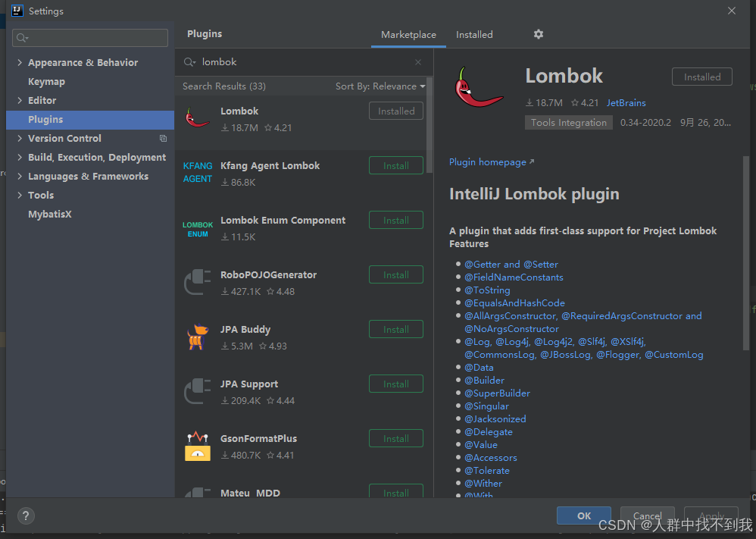The width and height of the screenshot is (756, 539).
Task: Focus the settings search field
Action: [90, 38]
